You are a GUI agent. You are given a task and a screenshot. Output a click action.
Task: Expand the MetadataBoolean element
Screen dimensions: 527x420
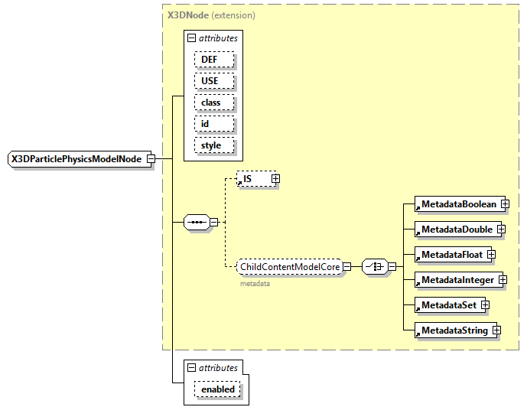click(x=505, y=204)
